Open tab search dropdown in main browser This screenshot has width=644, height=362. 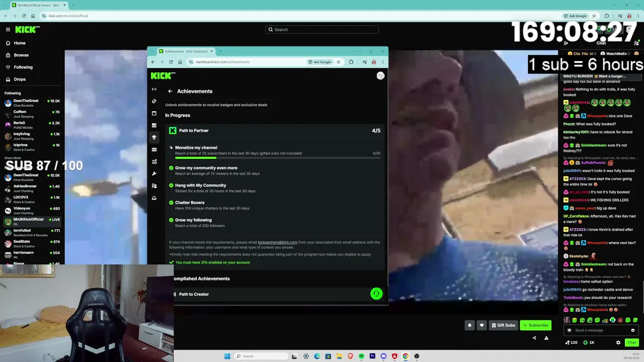tap(6, 5)
